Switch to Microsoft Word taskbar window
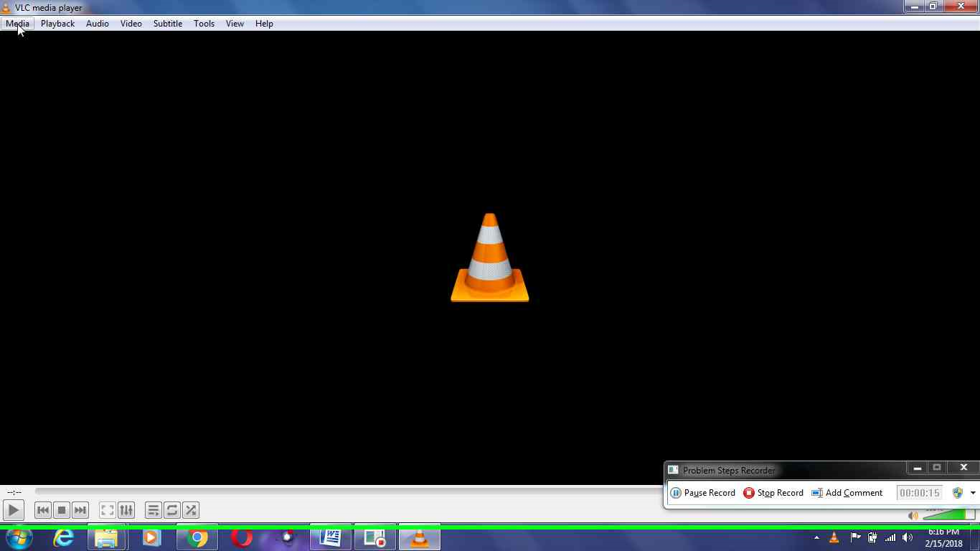This screenshot has height=551, width=980. [331, 537]
